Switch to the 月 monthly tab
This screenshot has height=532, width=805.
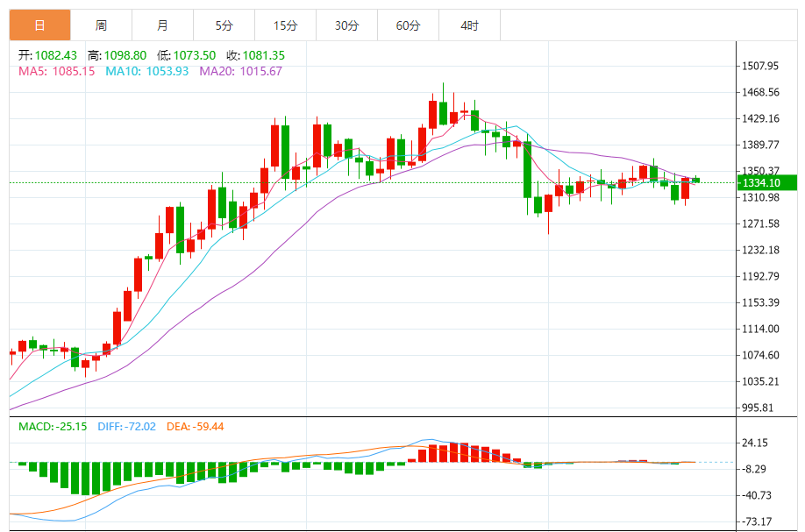tap(162, 25)
